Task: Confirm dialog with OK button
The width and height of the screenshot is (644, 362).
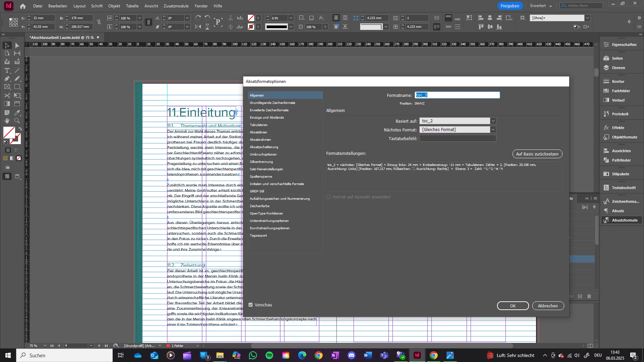Action: point(513,306)
